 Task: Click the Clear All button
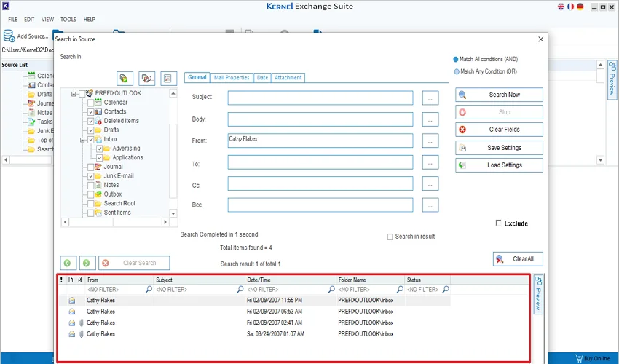coord(518,259)
